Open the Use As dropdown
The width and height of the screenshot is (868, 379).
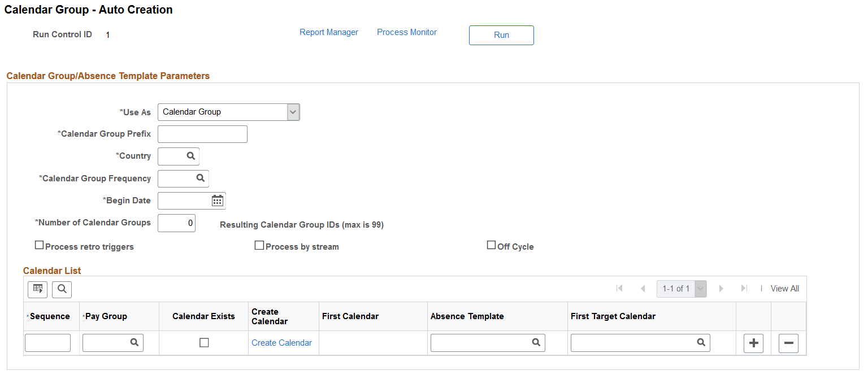[293, 112]
